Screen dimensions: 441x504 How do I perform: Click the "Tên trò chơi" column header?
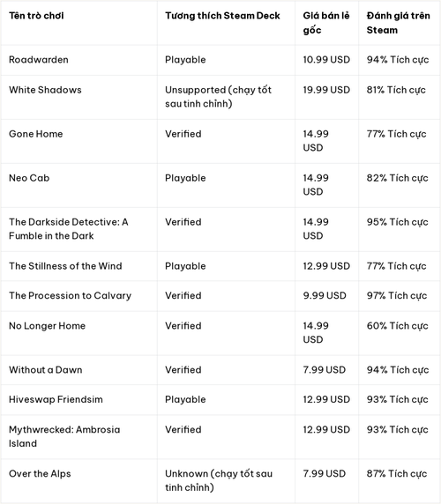(x=36, y=16)
